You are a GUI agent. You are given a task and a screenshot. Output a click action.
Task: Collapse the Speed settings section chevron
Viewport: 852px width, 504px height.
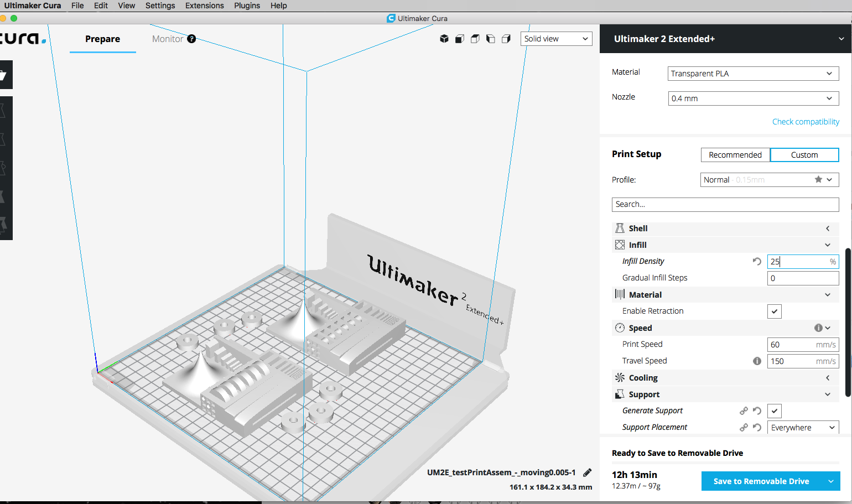point(828,328)
